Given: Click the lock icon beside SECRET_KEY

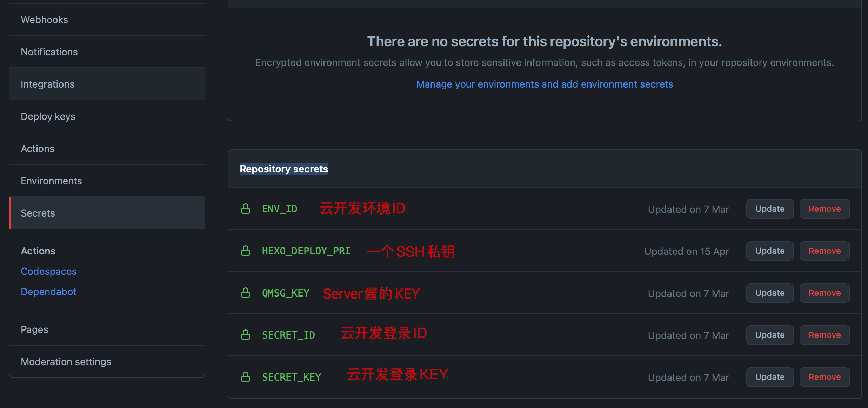Looking at the screenshot, I should coord(246,377).
